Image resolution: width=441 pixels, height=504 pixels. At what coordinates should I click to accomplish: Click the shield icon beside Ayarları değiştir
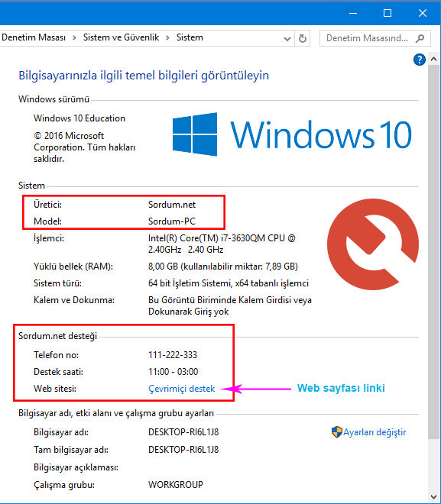pos(336,431)
